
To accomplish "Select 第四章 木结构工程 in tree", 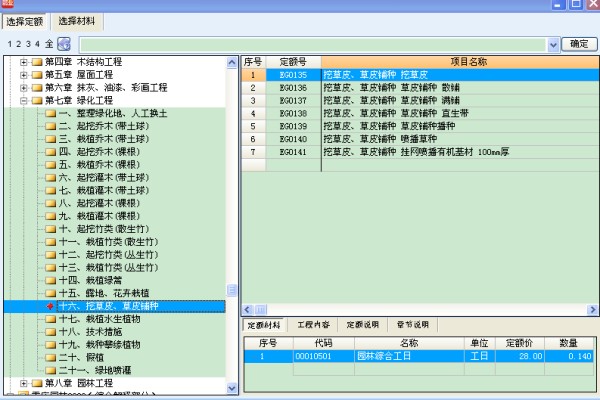I will tap(83, 62).
